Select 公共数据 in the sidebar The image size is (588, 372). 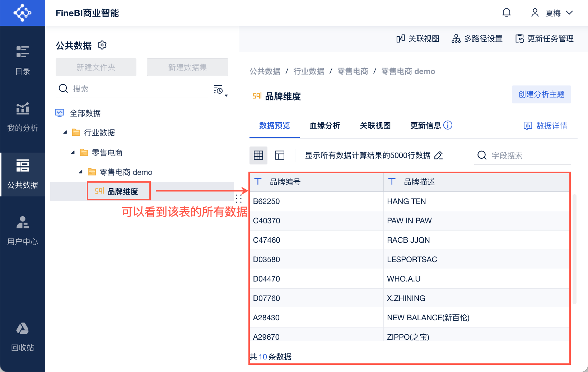point(23,174)
